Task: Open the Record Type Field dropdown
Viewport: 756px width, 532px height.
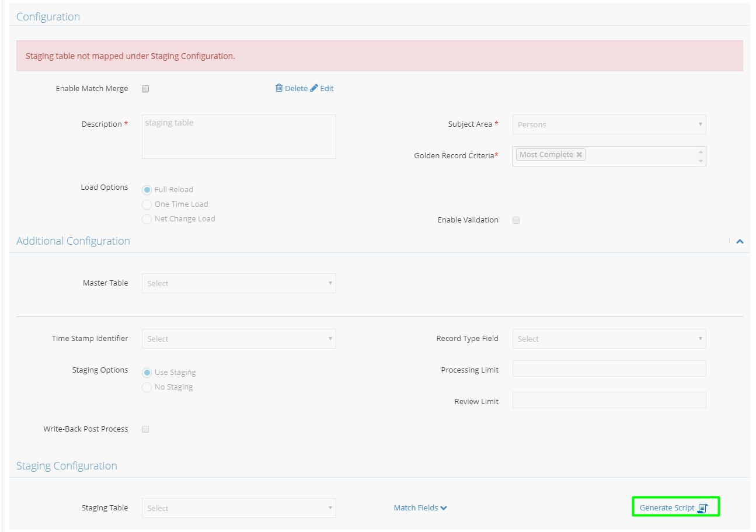Action: click(609, 339)
